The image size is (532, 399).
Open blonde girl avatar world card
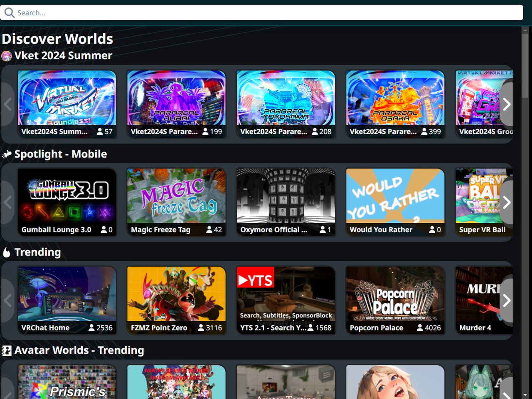click(395, 382)
